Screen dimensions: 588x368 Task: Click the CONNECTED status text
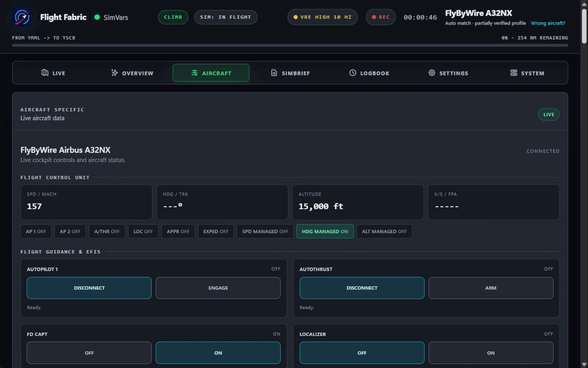coord(543,151)
